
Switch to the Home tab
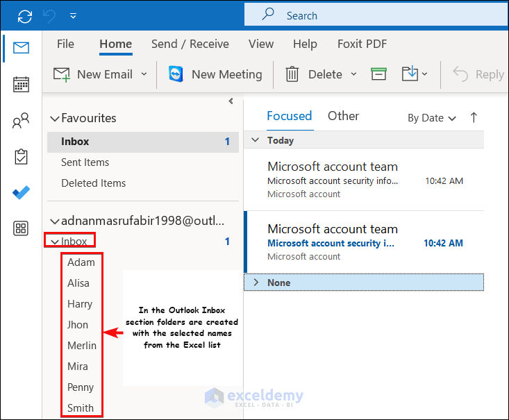[x=115, y=44]
